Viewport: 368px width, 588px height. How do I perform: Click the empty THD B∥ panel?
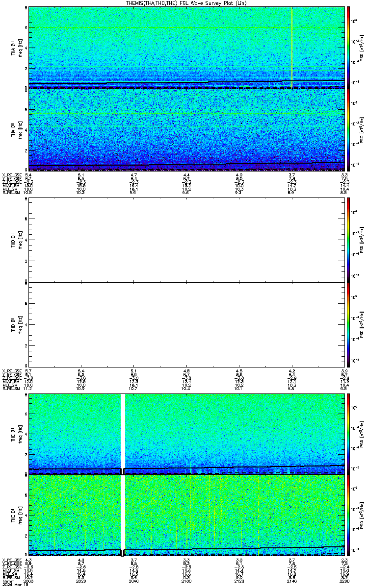[x=186, y=323]
